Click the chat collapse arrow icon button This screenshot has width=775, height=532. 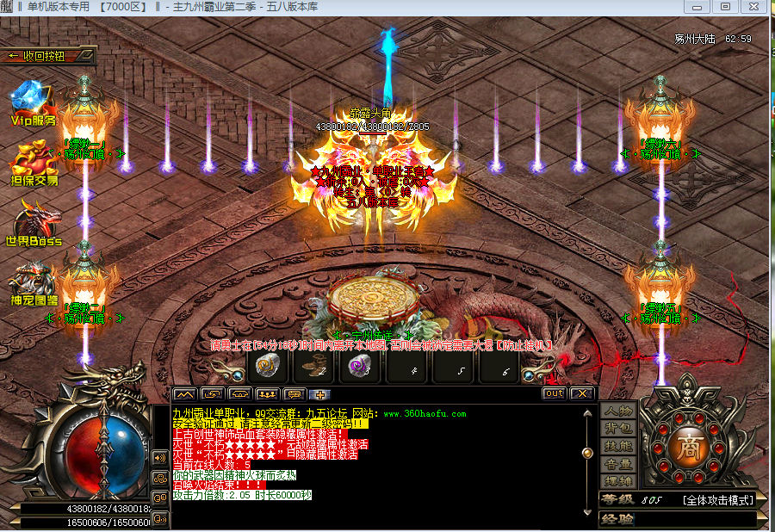pos(185,394)
